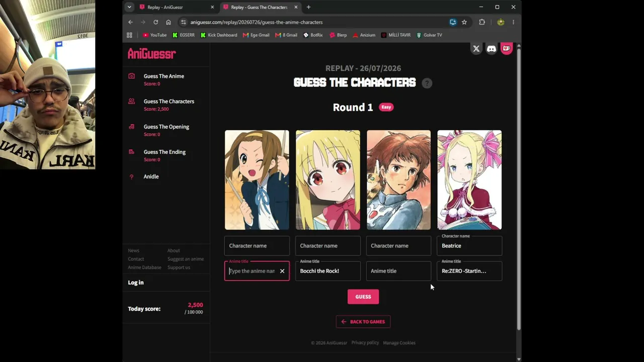The image size is (644, 362).
Task: Submit answers with the GUESS button
Action: pos(363,297)
